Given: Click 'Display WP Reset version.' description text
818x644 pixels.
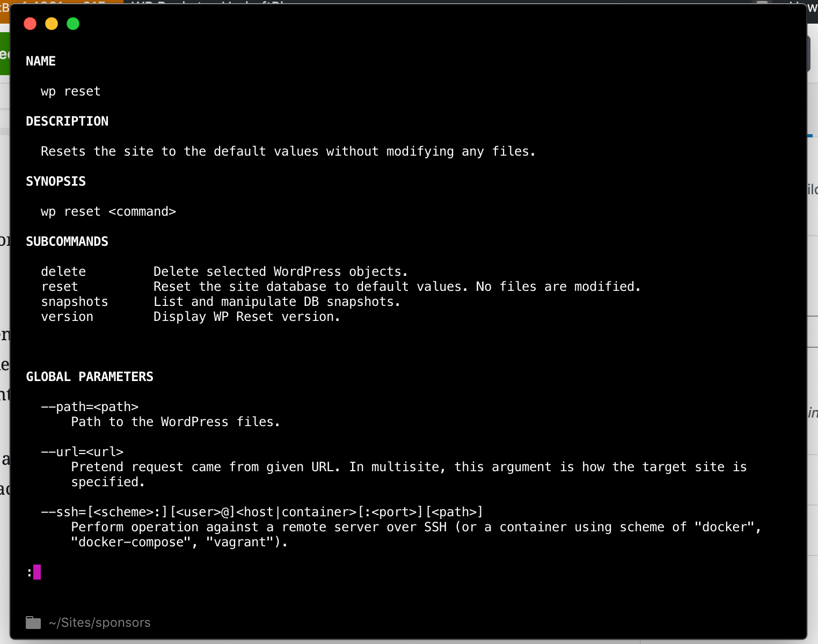Looking at the screenshot, I should (247, 317).
